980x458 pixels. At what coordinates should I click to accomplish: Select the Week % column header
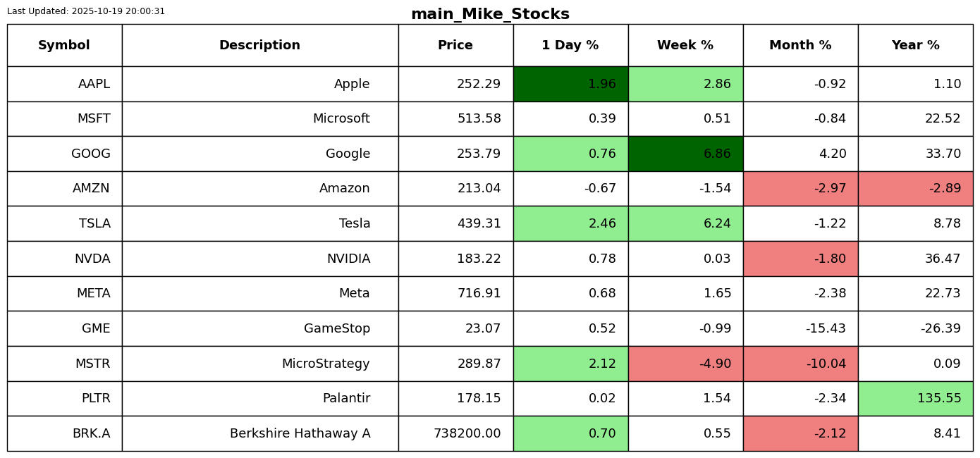(x=685, y=46)
